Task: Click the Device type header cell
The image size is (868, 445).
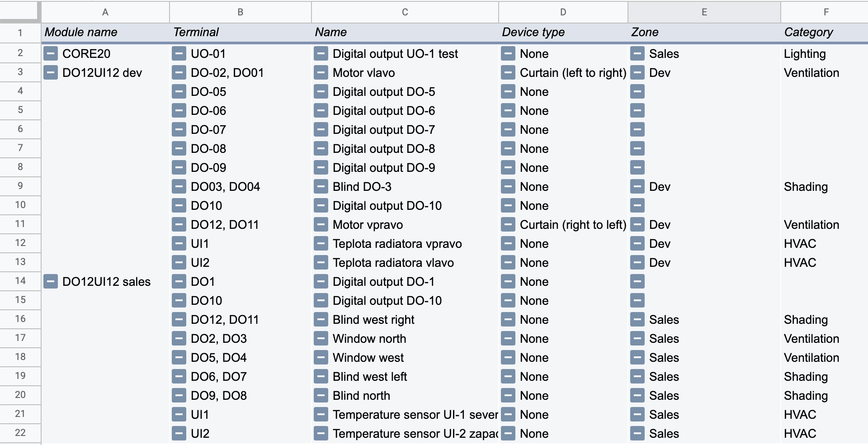Action: (562, 33)
